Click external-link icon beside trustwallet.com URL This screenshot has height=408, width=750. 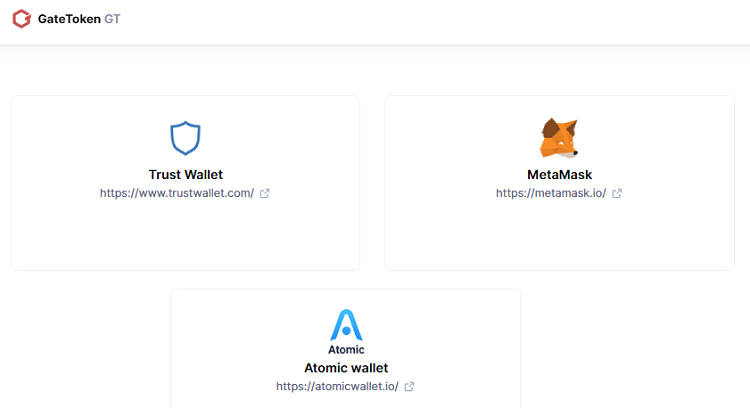click(x=265, y=193)
